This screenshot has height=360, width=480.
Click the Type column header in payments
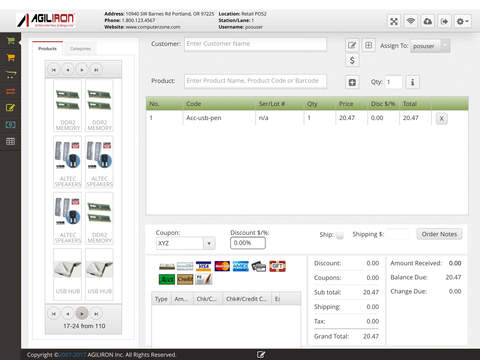point(161,299)
